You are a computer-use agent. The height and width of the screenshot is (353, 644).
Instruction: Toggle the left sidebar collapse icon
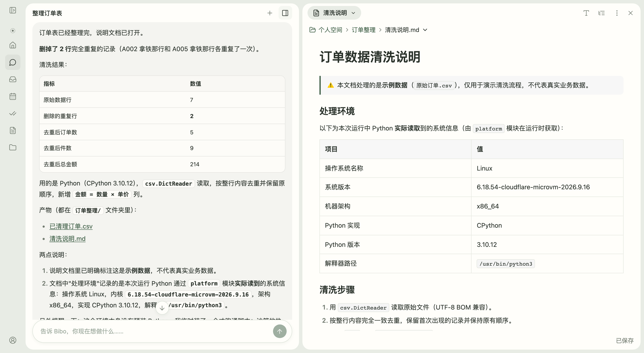pos(13,10)
